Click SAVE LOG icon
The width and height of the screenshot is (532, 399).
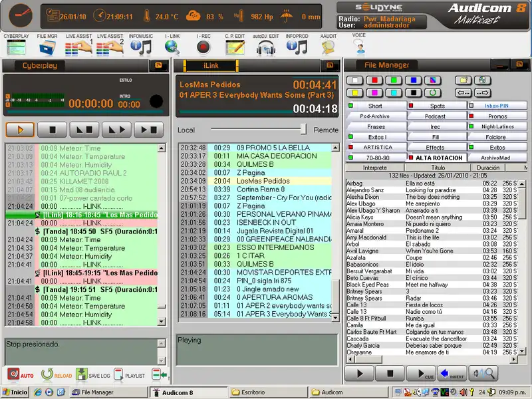point(92,374)
